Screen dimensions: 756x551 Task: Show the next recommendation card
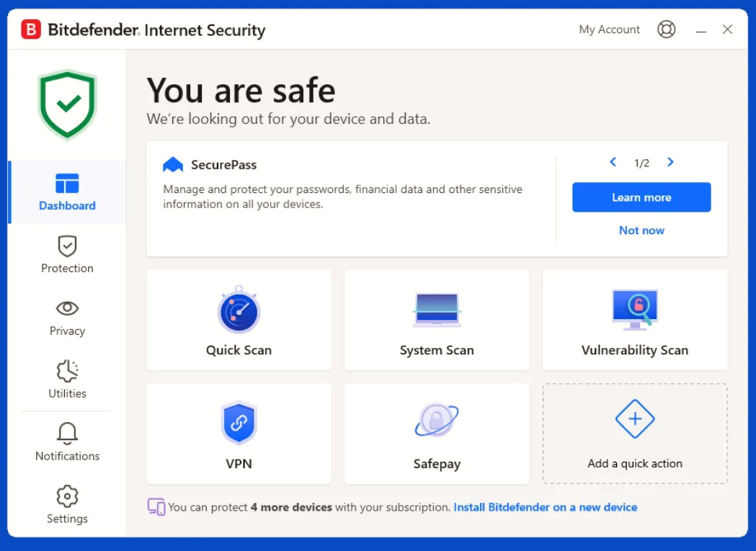pos(670,162)
